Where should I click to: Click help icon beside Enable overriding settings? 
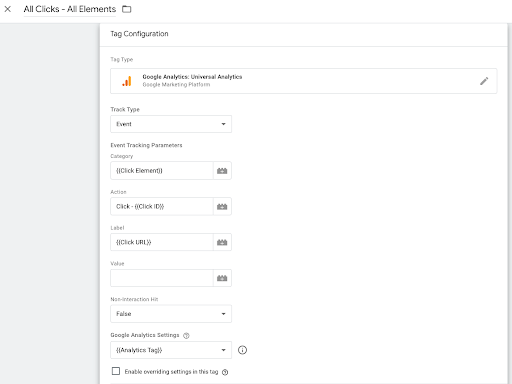pyautogui.click(x=225, y=372)
